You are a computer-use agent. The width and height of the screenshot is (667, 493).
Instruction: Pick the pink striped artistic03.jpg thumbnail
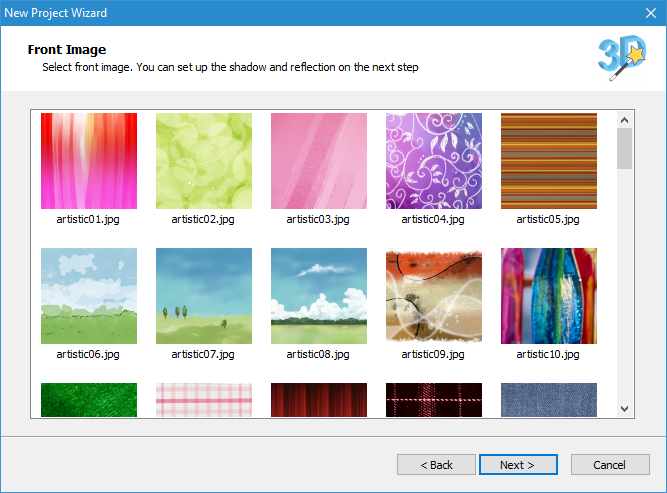[x=319, y=161]
